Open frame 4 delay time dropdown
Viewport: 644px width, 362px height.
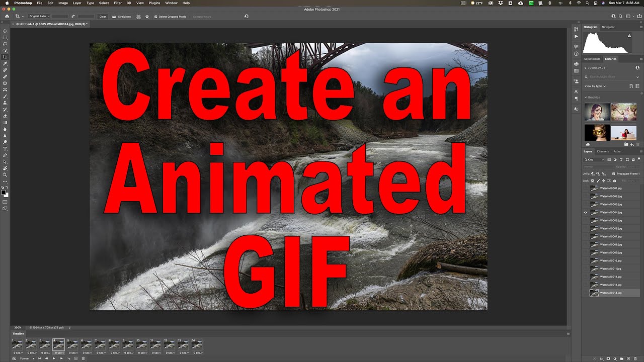[59, 353]
